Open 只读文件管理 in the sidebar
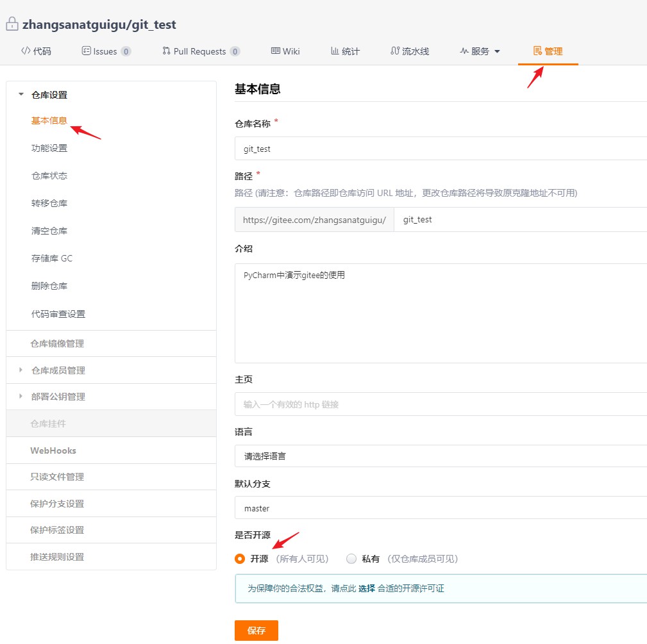 (x=112, y=477)
